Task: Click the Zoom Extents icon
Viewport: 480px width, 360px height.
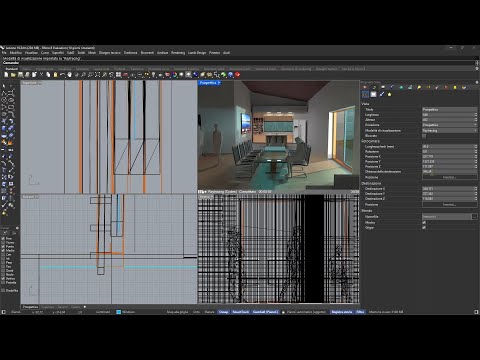Action: (97, 74)
